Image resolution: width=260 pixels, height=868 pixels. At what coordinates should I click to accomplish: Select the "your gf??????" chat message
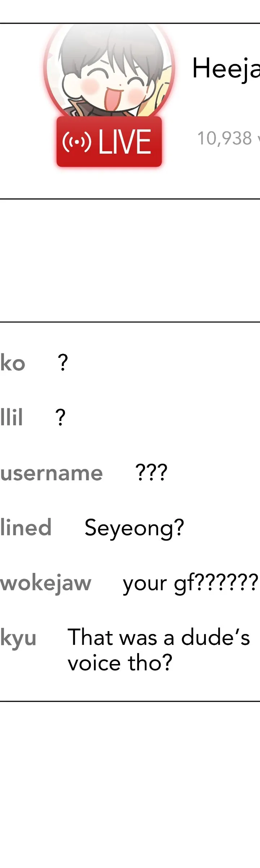190,583
